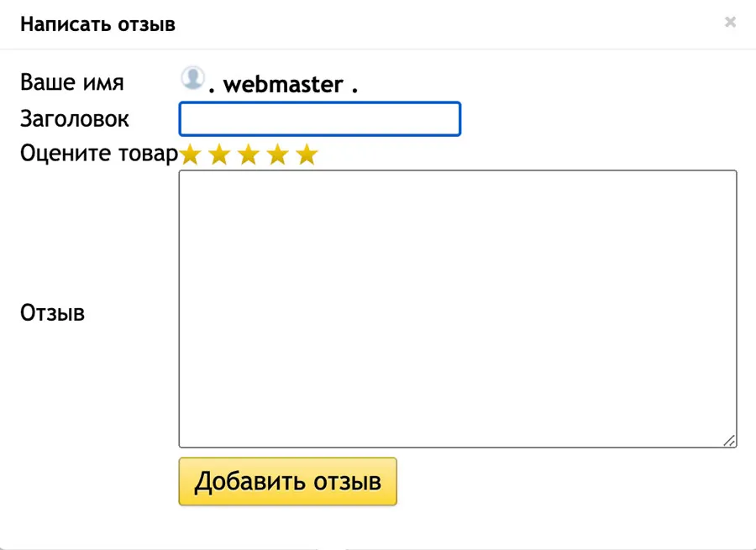This screenshot has width=756, height=550.
Task: Click the bottom of the large review box
Action: (x=458, y=432)
